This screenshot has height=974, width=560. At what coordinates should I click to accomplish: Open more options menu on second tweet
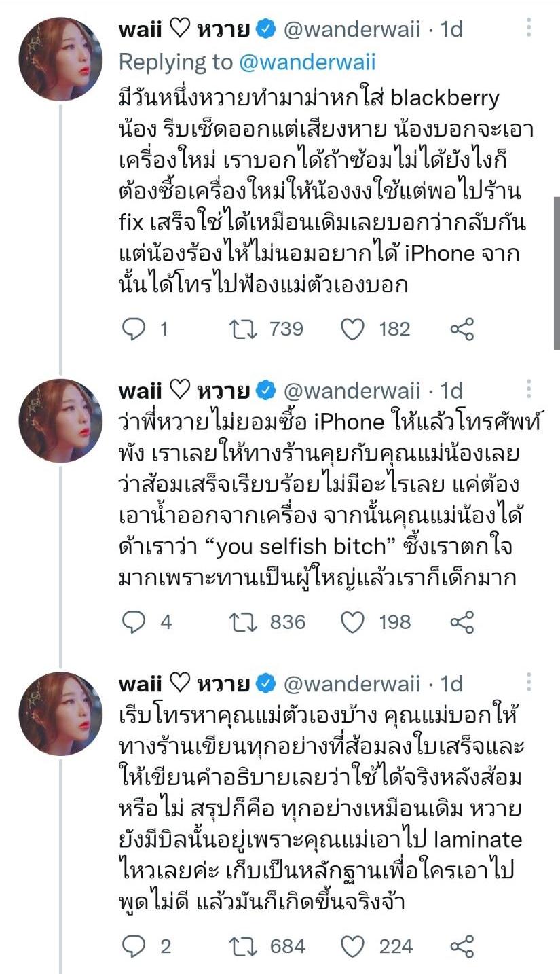529,389
